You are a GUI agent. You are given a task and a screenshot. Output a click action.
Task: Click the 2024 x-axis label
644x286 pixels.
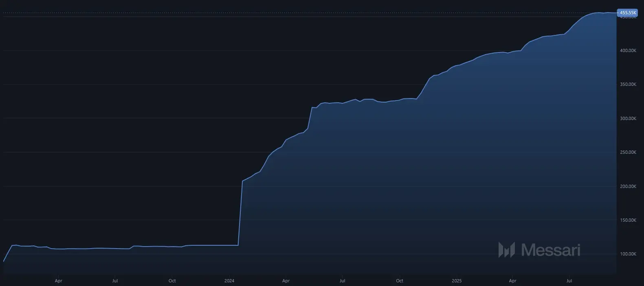[229, 281]
